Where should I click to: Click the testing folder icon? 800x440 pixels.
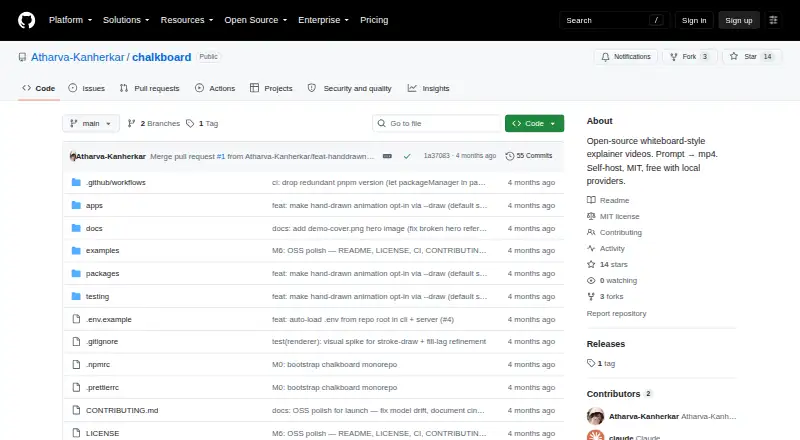[x=76, y=297]
